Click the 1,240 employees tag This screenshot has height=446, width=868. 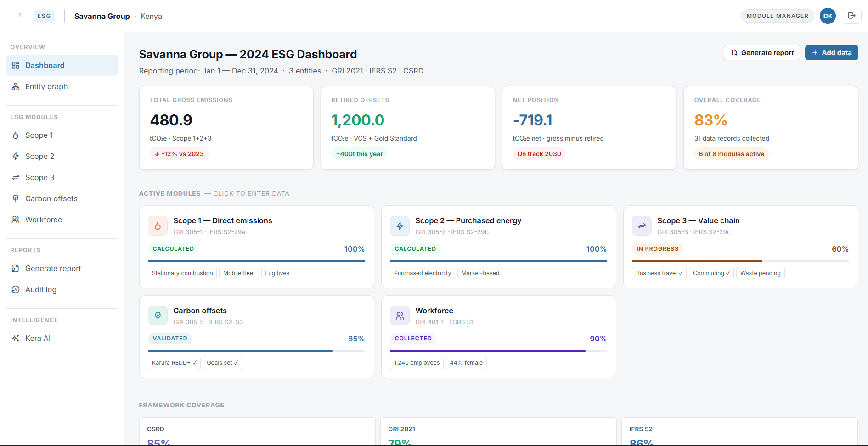[417, 363]
